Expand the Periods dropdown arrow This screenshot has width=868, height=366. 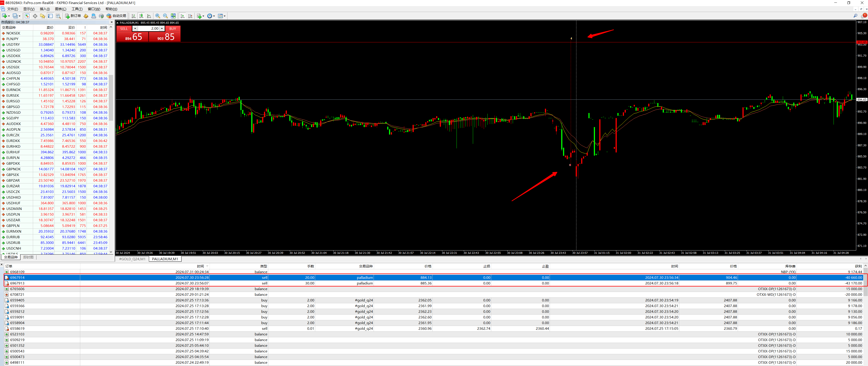pos(214,16)
